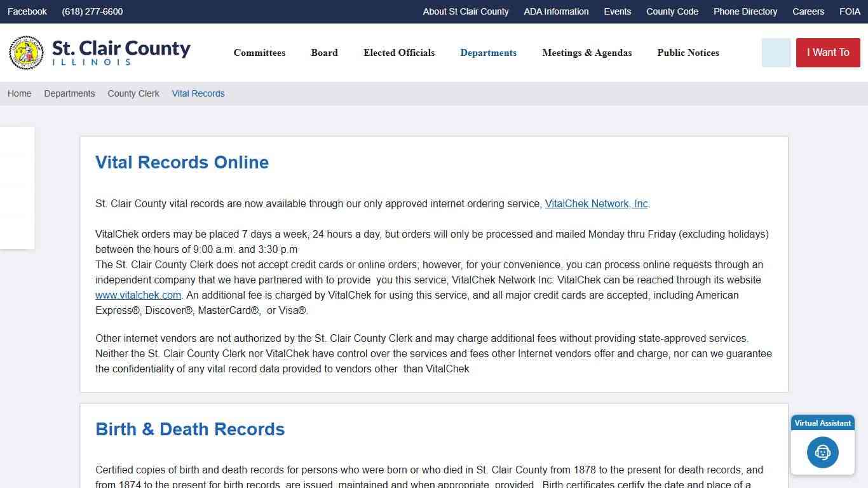Open the Phone Directory page
Screen dimensions: 868x488
(x=745, y=11)
